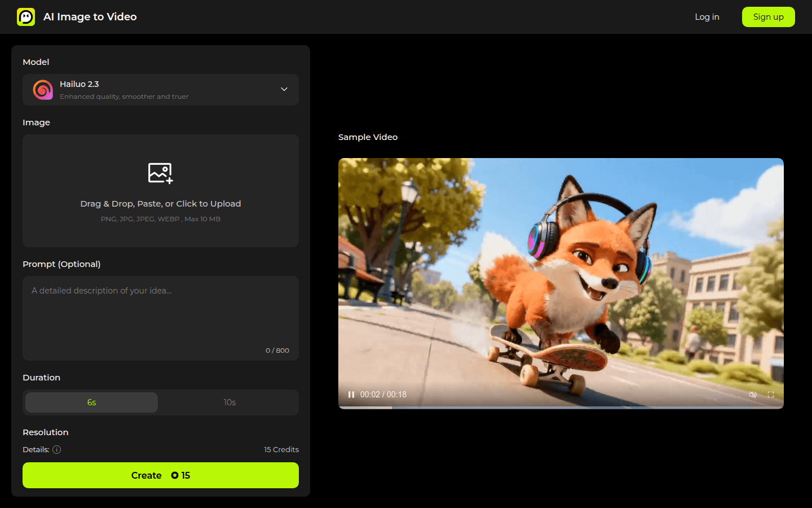Enter fullscreen on the sample video

(771, 394)
